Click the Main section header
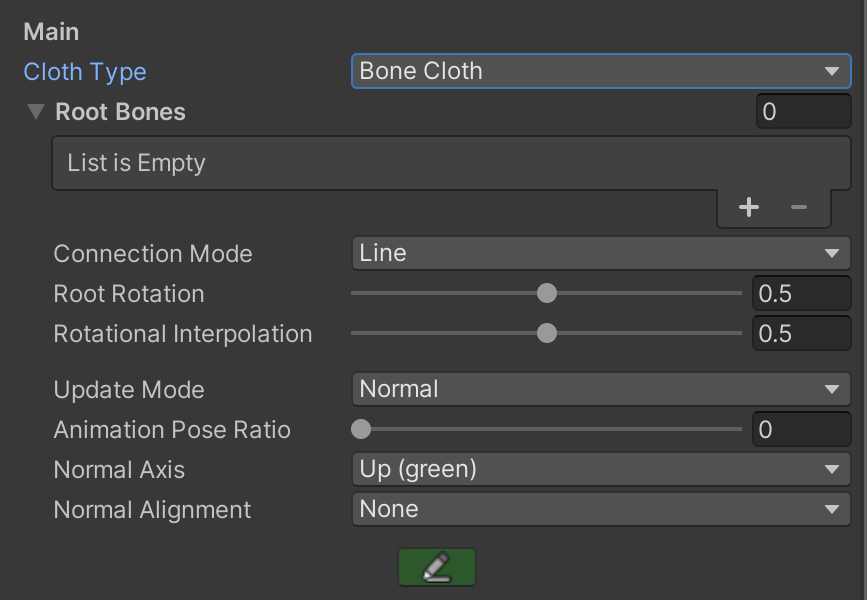The image size is (867, 600). 51,32
